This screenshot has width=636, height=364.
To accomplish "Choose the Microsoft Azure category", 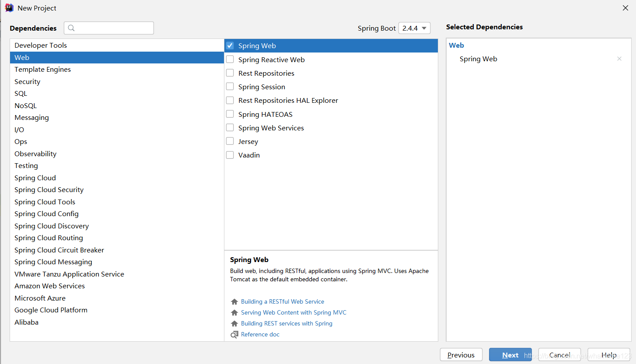I will [117, 298].
